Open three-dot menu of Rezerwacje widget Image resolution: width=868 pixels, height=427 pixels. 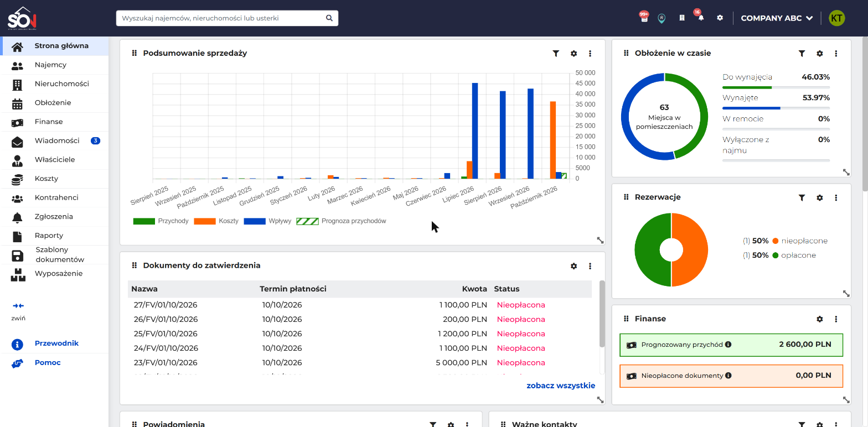tap(836, 197)
